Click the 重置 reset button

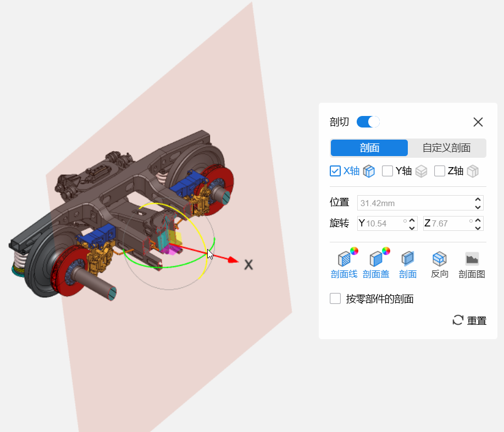[x=469, y=320]
